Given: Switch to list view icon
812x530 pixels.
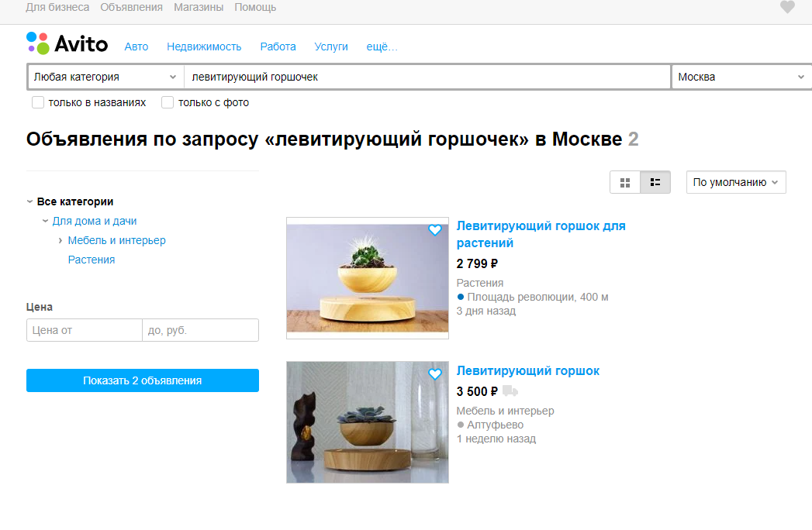Looking at the screenshot, I should tap(655, 182).
